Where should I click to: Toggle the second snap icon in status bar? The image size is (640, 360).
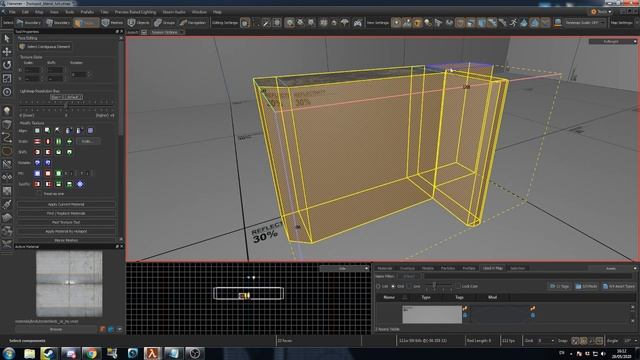pyautogui.click(x=583, y=340)
